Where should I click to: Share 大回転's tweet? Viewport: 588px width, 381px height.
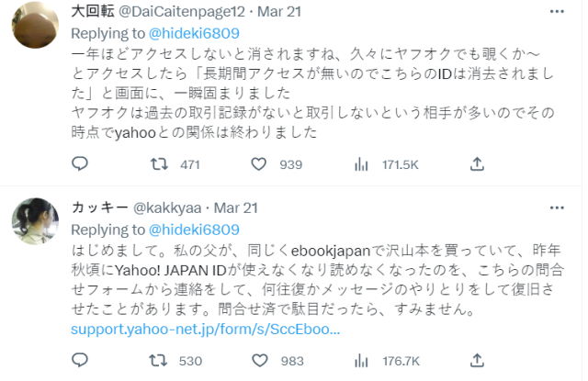[477, 164]
